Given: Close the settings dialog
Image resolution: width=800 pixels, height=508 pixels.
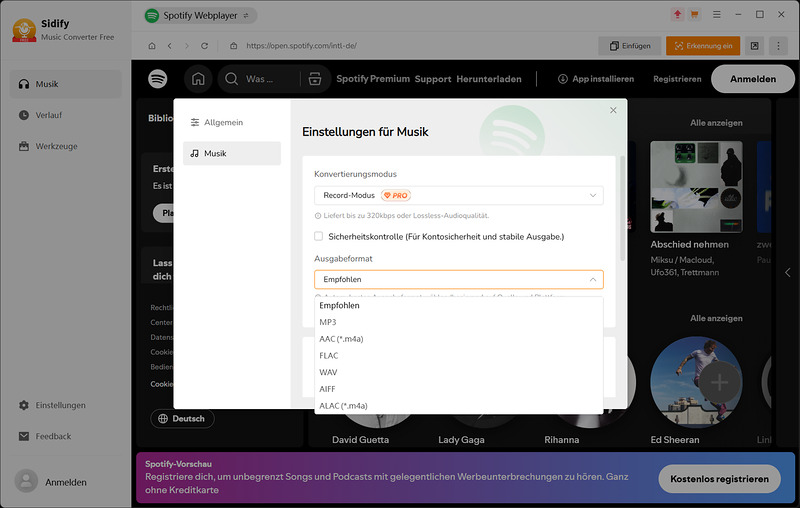Looking at the screenshot, I should click(x=613, y=110).
